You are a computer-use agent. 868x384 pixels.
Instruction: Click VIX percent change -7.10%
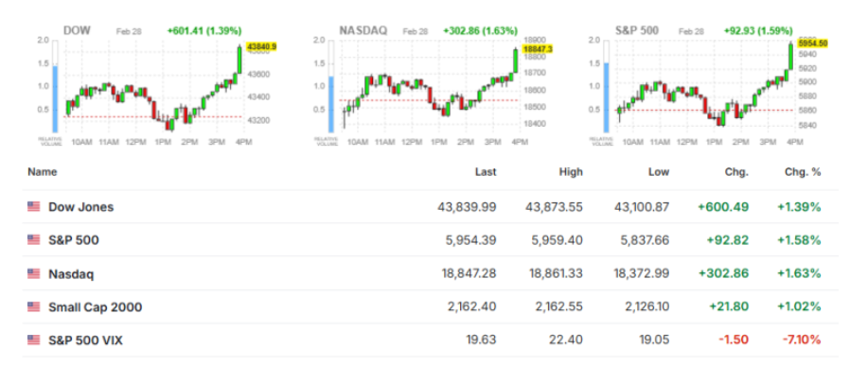click(802, 340)
